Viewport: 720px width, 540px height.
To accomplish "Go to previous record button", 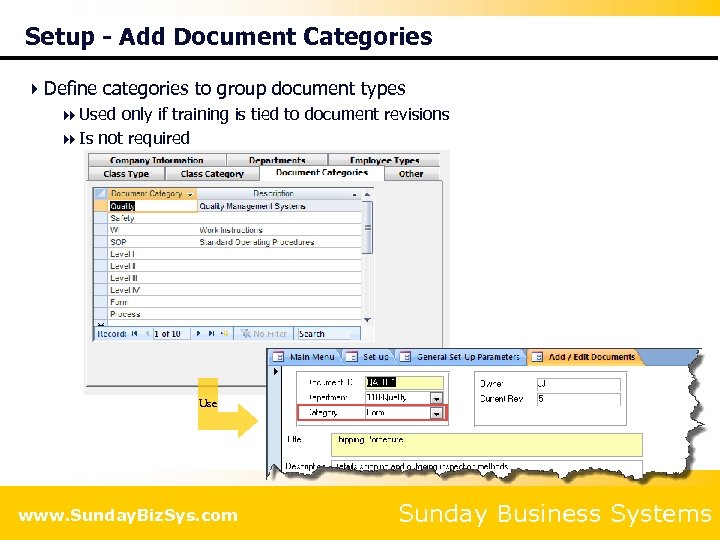I will (147, 334).
